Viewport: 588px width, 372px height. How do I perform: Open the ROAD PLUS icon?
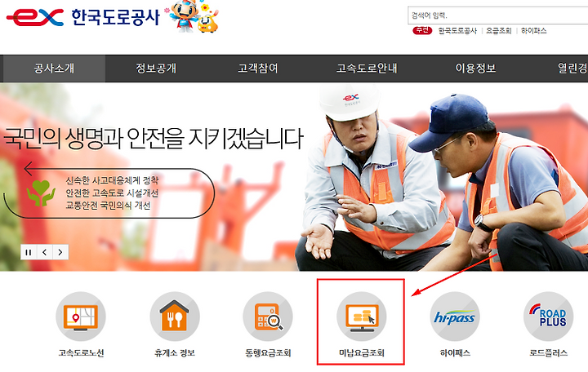coord(548,317)
